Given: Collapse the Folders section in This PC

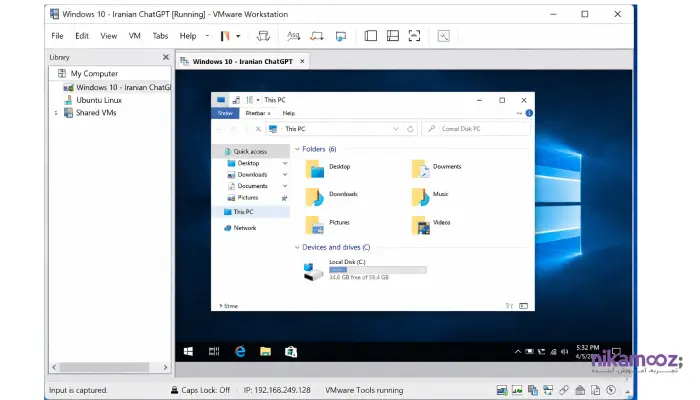Looking at the screenshot, I should pos(297,149).
